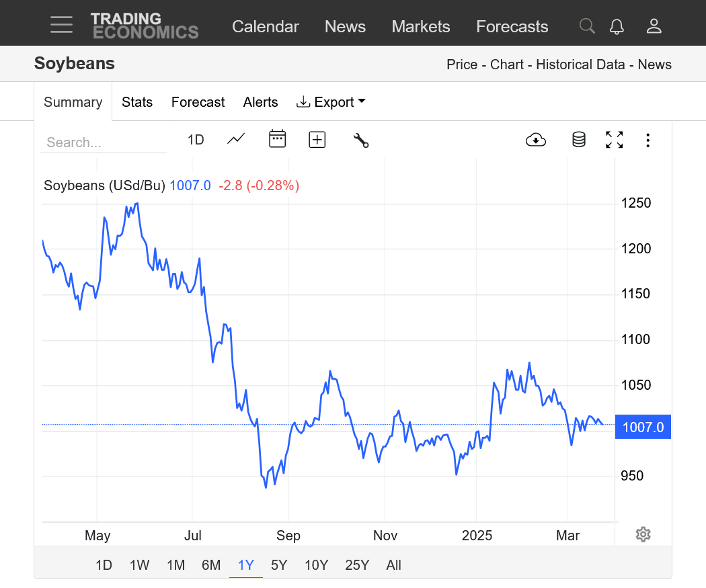The height and width of the screenshot is (588, 706).
Task: Click the search magnifier icon
Action: point(587,26)
